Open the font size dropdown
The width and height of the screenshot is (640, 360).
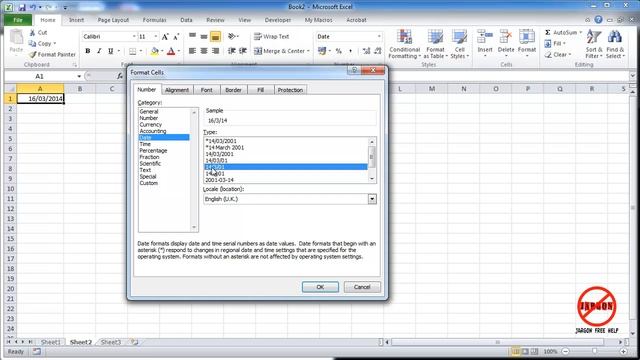[156, 37]
